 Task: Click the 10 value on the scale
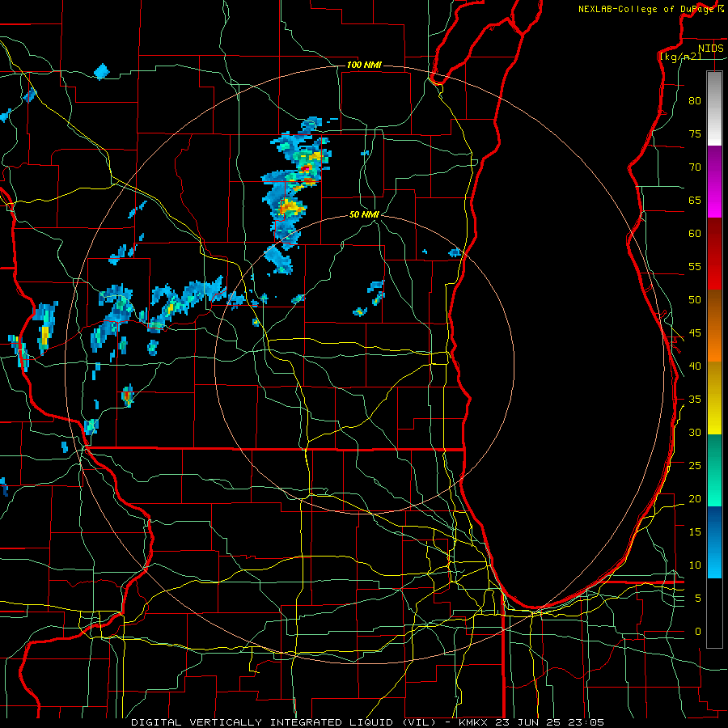point(695,565)
